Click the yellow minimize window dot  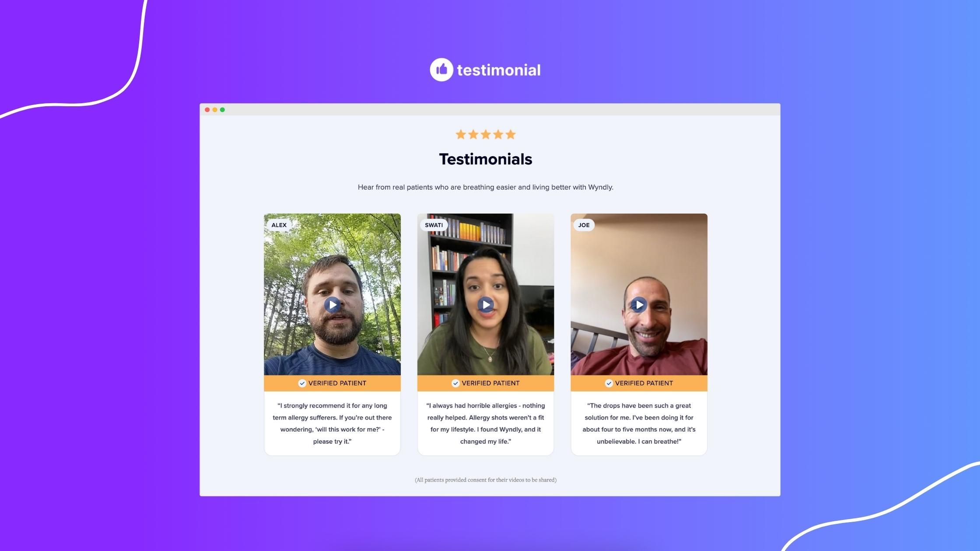click(x=215, y=110)
